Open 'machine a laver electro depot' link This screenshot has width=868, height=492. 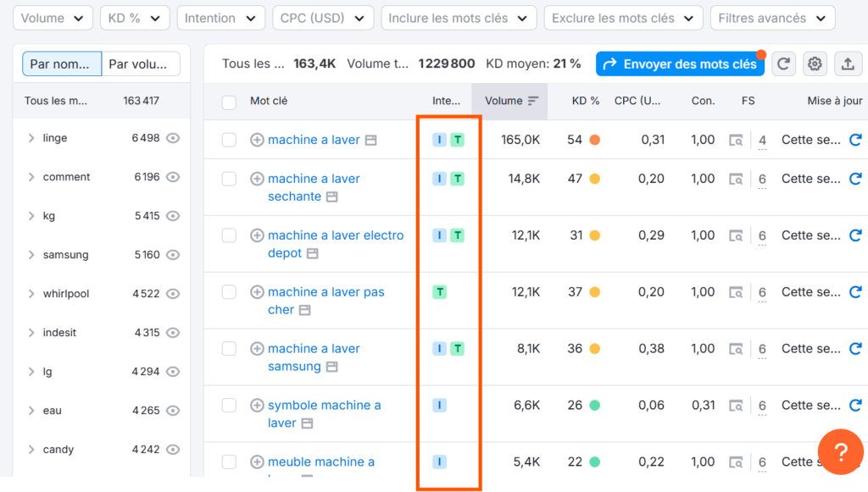click(x=336, y=245)
